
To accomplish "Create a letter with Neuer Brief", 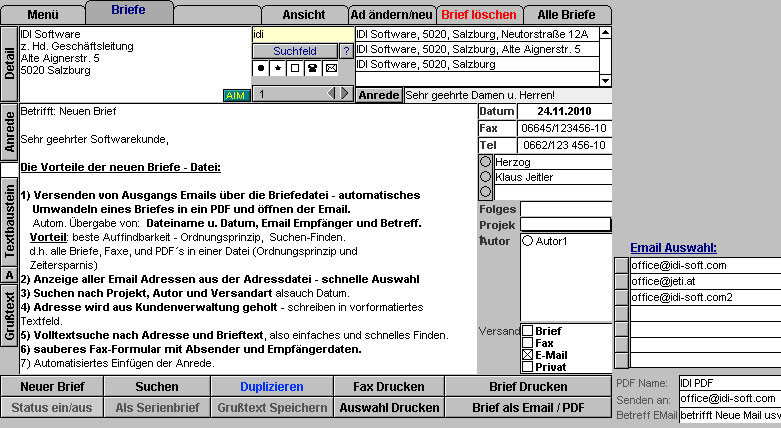I will coord(52,387).
